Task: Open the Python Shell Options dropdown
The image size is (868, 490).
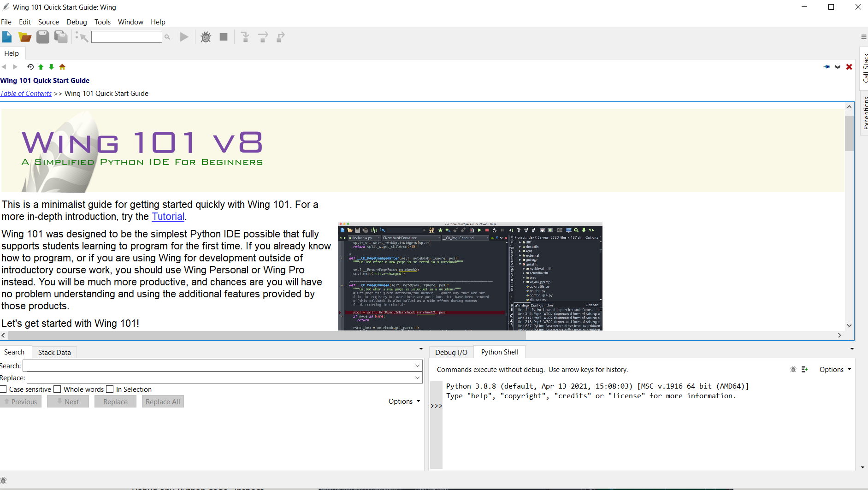Action: [x=835, y=369]
